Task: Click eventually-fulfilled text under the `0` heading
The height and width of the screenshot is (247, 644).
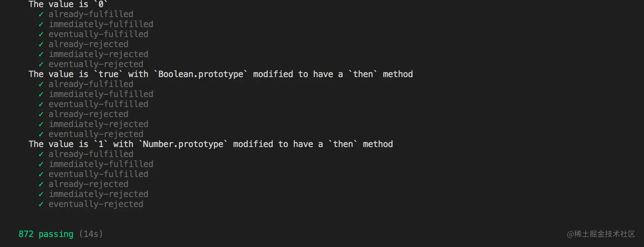Action: [x=98, y=34]
